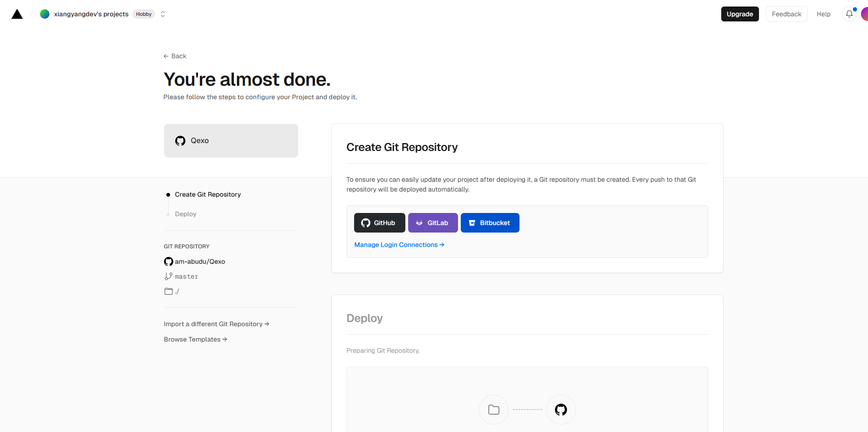868x432 pixels.
Task: Select the Deploy step in sidebar
Action: (x=185, y=214)
